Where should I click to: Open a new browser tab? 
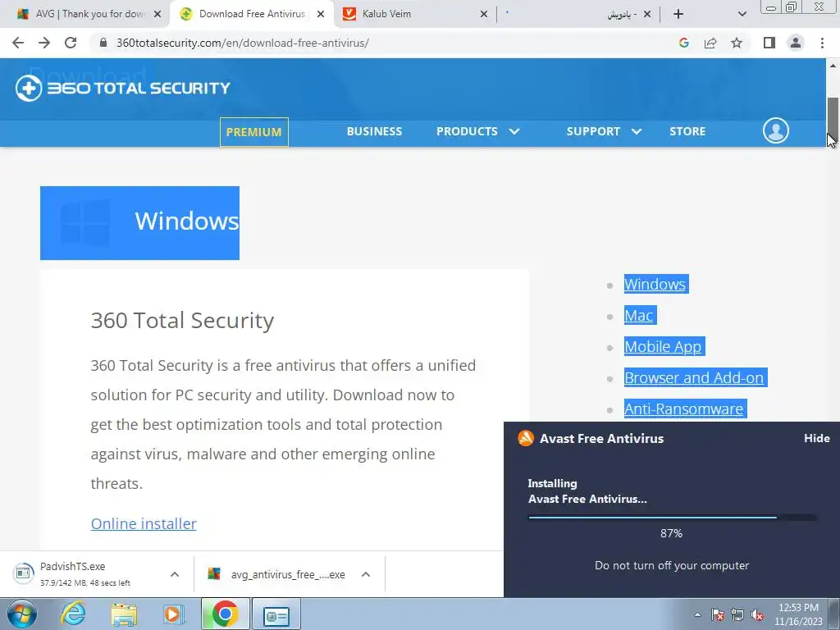tap(678, 15)
